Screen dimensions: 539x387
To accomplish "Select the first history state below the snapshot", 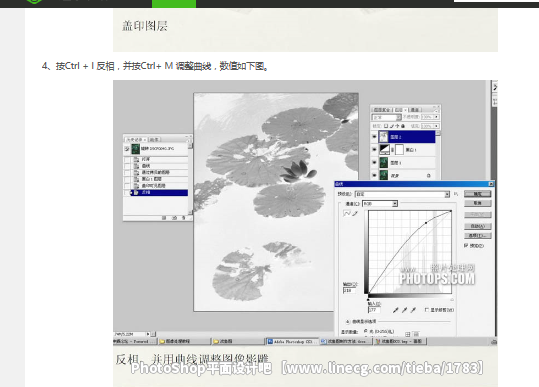I will tap(159, 159).
